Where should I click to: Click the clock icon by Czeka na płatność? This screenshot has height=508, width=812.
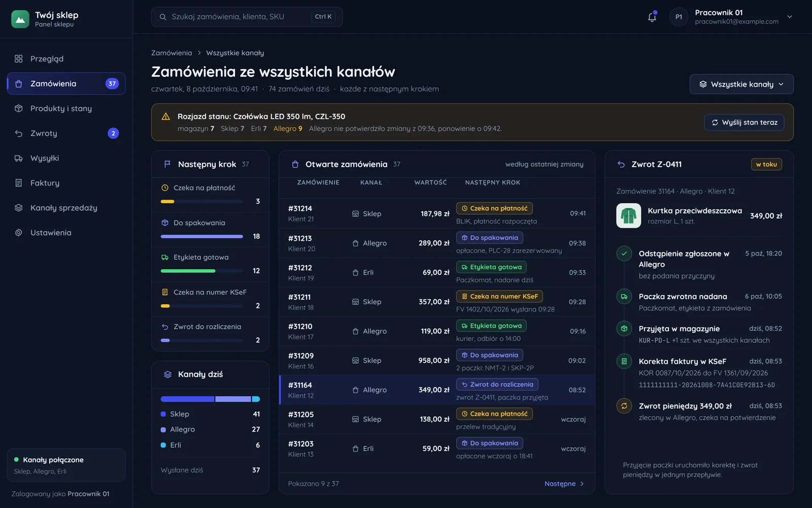click(x=165, y=188)
